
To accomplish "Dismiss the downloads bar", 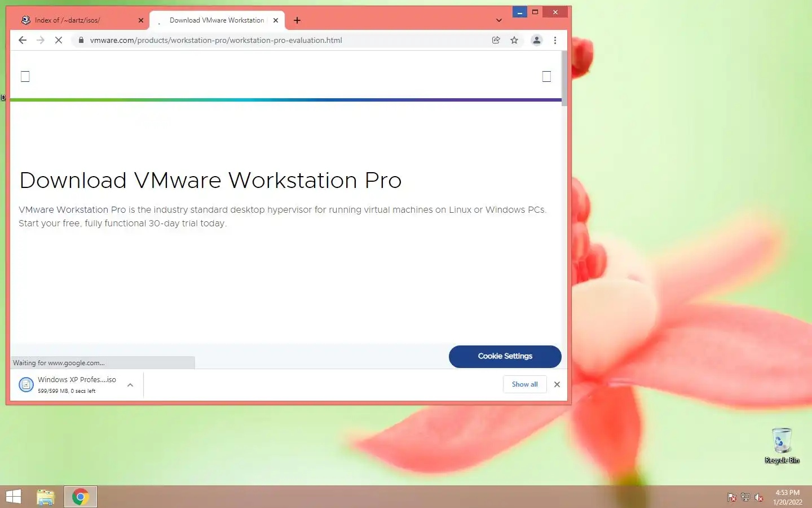I will pyautogui.click(x=557, y=384).
